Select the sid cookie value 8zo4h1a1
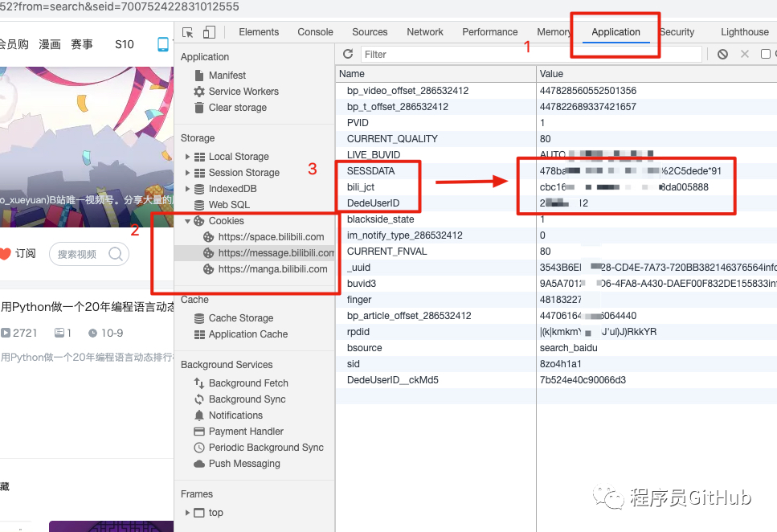Image resolution: width=777 pixels, height=532 pixels. click(x=560, y=364)
